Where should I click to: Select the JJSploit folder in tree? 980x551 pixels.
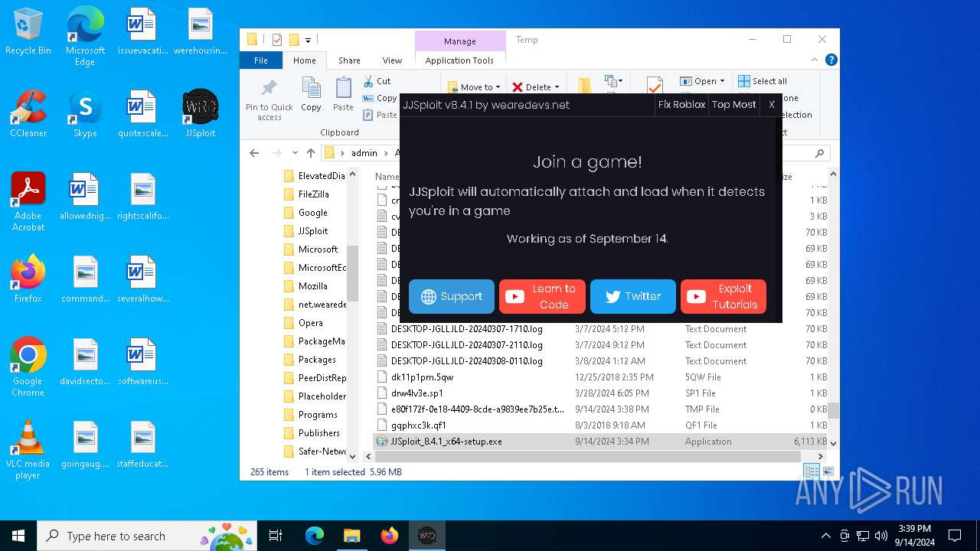(313, 231)
